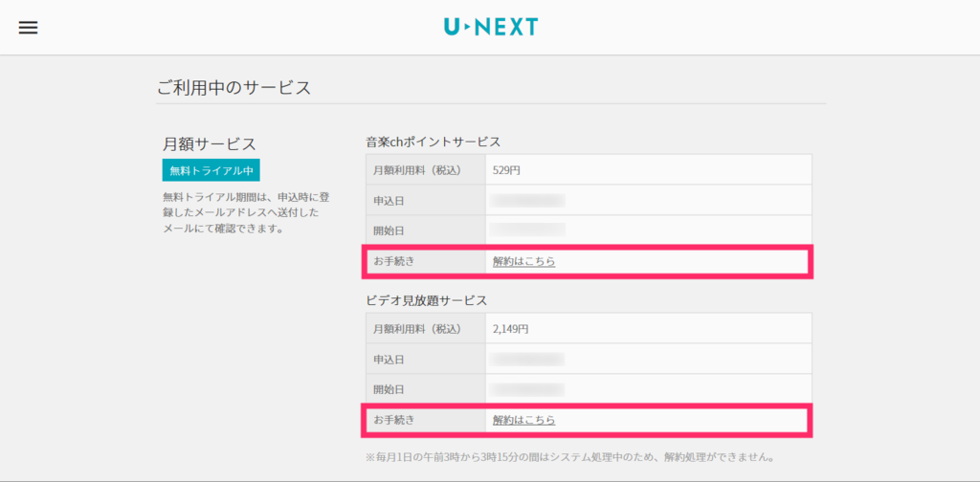Click 開始日 label in 音楽ch table
Image resolution: width=980 pixels, height=482 pixels.
coord(389,230)
